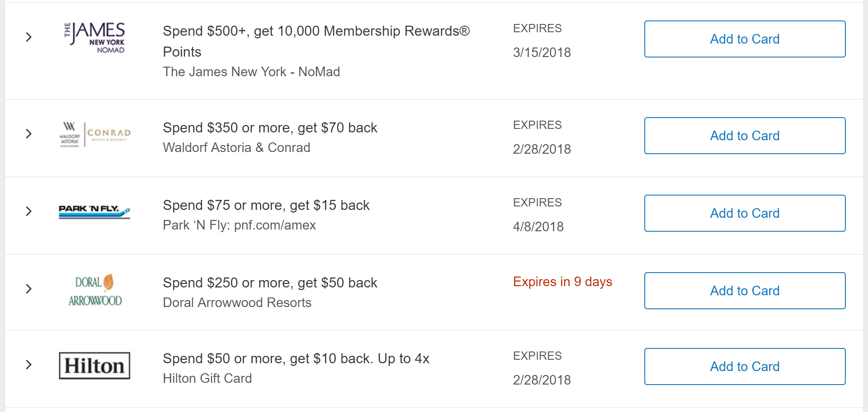The image size is (868, 412).
Task: Open the Spend $50 get $10 back offer
Action: coord(296,358)
